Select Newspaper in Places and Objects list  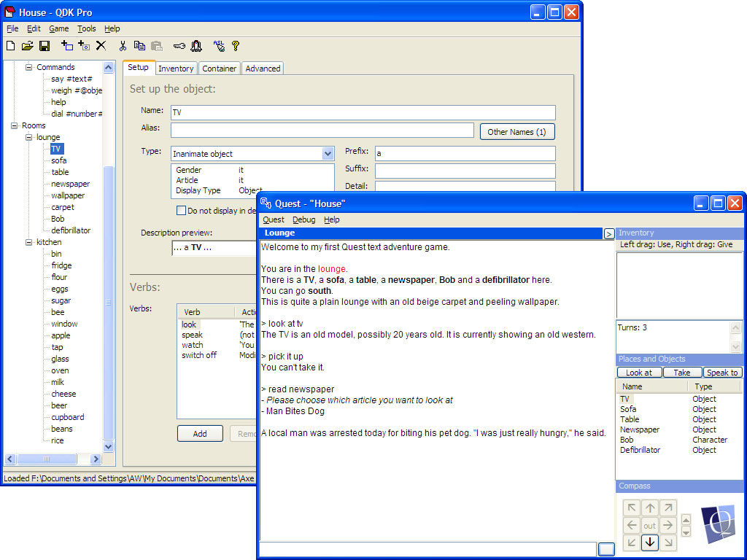pyautogui.click(x=640, y=429)
